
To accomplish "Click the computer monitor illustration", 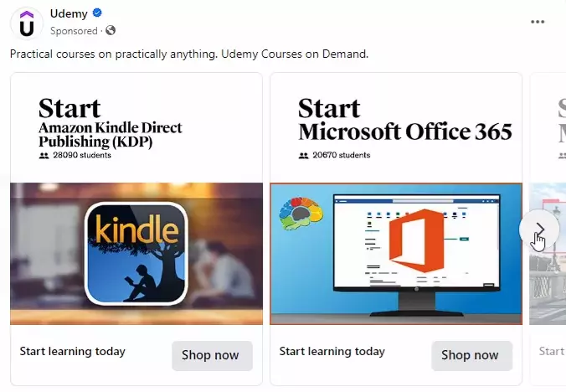I will [417, 255].
